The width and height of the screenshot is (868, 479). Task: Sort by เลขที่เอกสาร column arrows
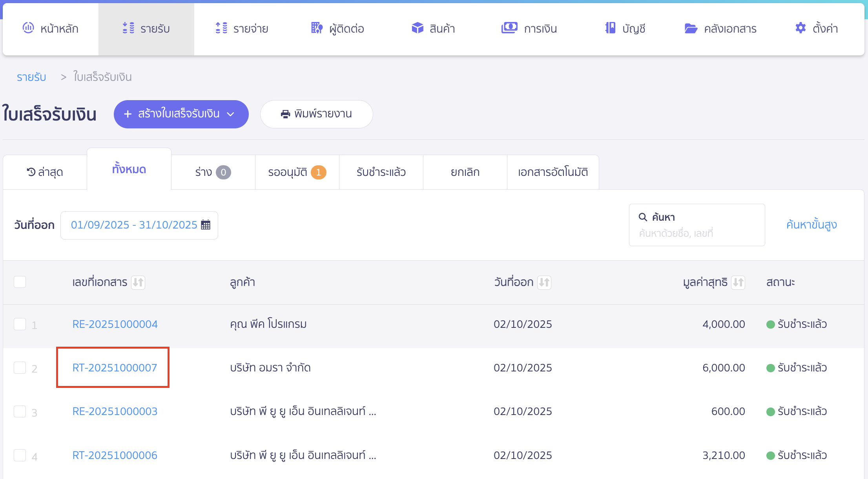pos(138,282)
